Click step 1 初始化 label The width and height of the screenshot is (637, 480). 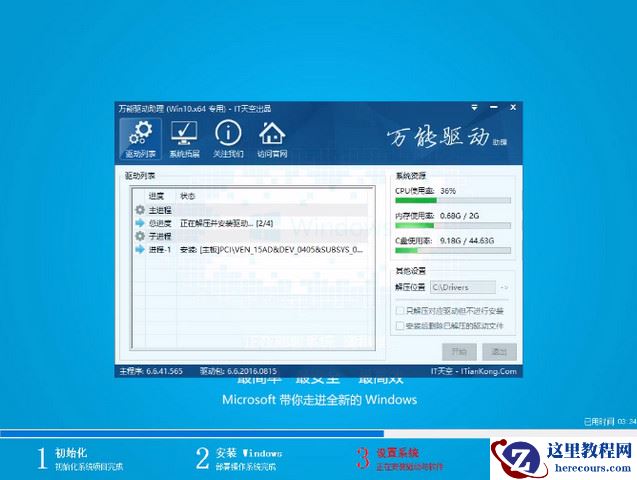pos(71,453)
